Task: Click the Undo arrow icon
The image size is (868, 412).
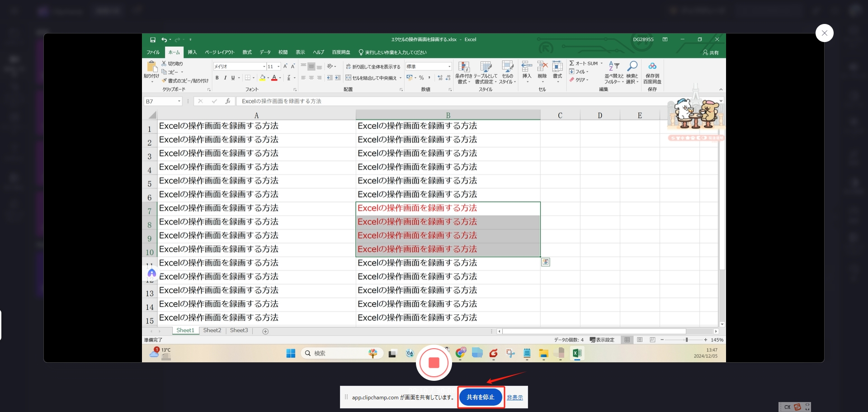Action: [164, 40]
